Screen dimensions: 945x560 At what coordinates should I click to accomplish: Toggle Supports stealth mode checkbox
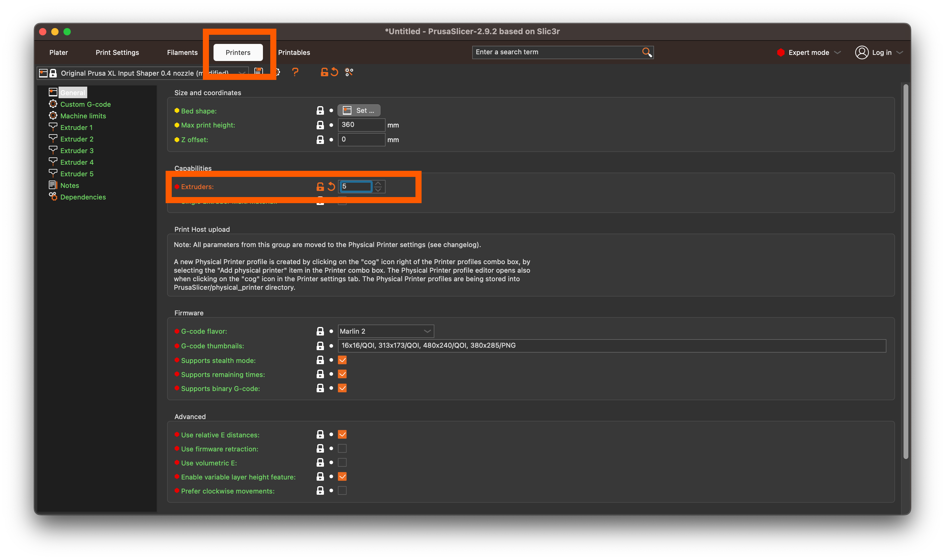(x=342, y=360)
